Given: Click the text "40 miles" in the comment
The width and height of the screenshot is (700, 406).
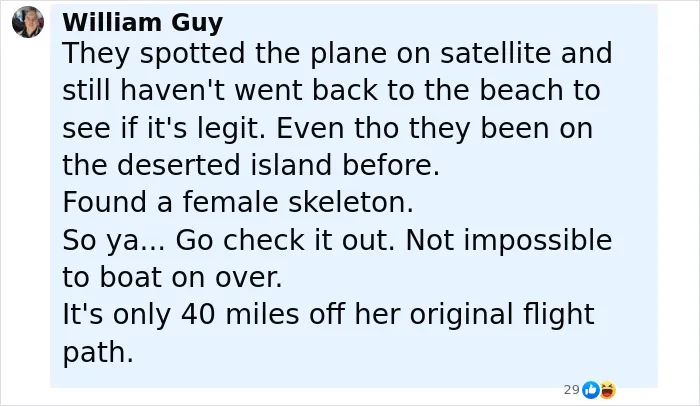Looking at the screenshot, I should pyautogui.click(x=240, y=314).
